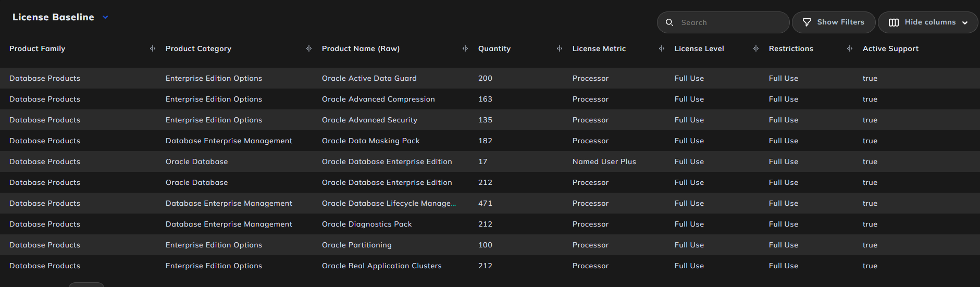Click the Show Filters button
The height and width of the screenshot is (287, 980).
[834, 22]
